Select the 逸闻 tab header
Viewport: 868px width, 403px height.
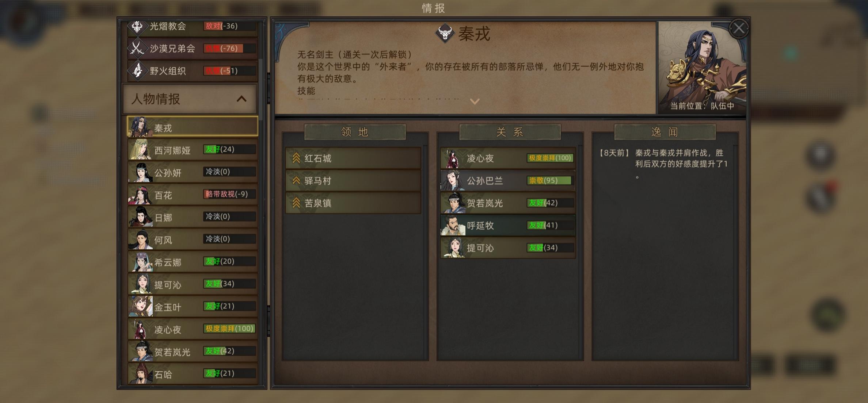[x=665, y=132]
